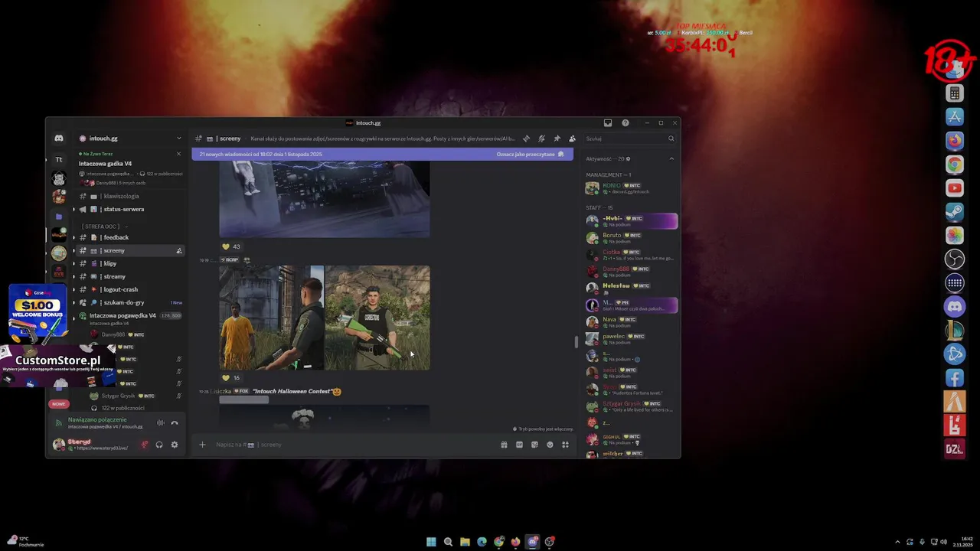Viewport: 980px width, 551px height.
Task: Disconnect from the voice call
Action: pyautogui.click(x=175, y=422)
